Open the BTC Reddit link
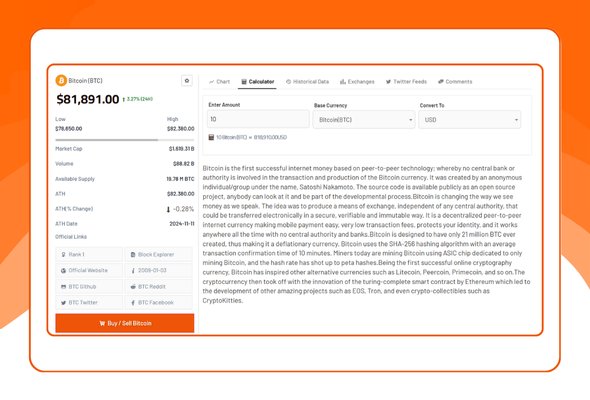Viewport: 590px width, 400px height. tap(158, 287)
